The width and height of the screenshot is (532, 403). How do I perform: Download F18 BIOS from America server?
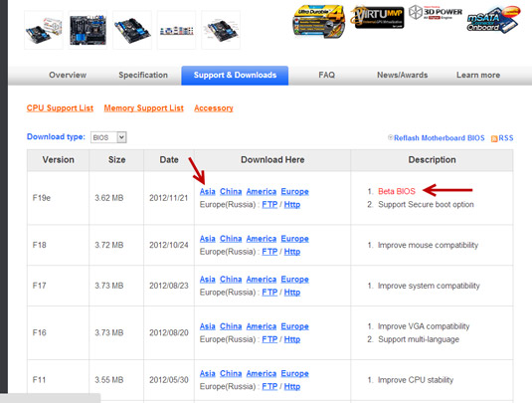click(x=262, y=239)
